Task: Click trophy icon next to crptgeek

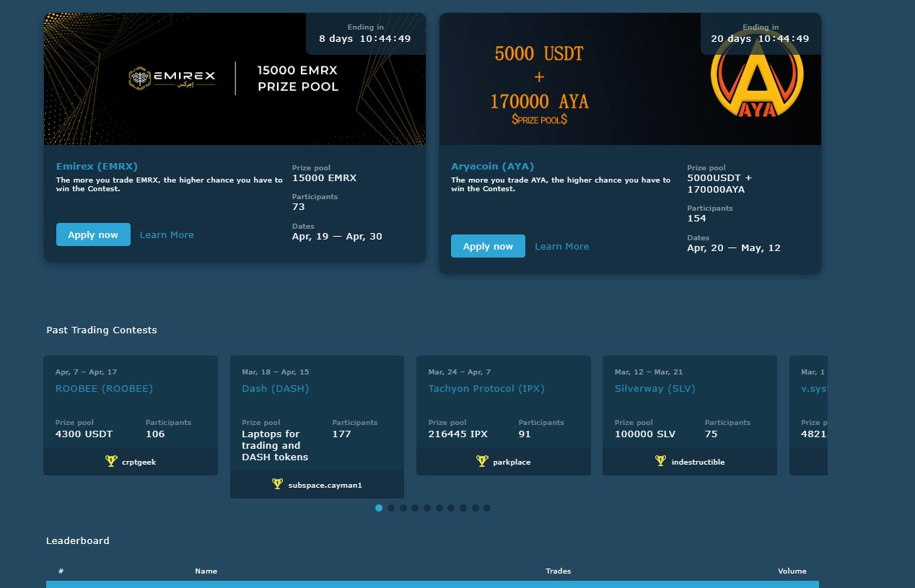Action: click(x=110, y=461)
